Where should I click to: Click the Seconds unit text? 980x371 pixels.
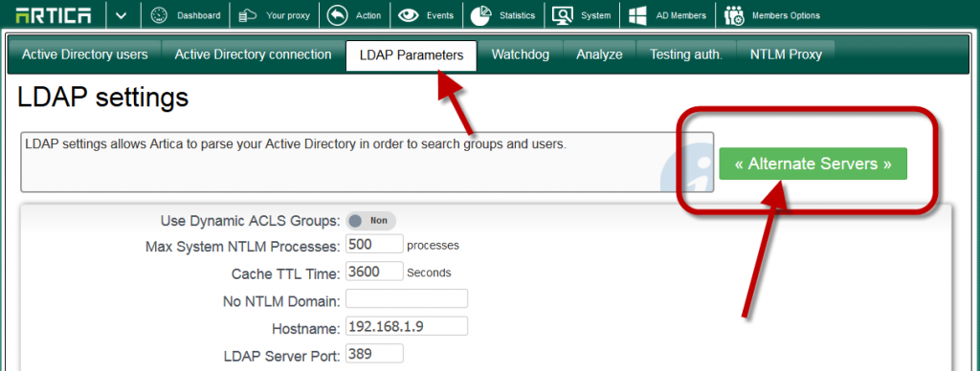point(429,273)
